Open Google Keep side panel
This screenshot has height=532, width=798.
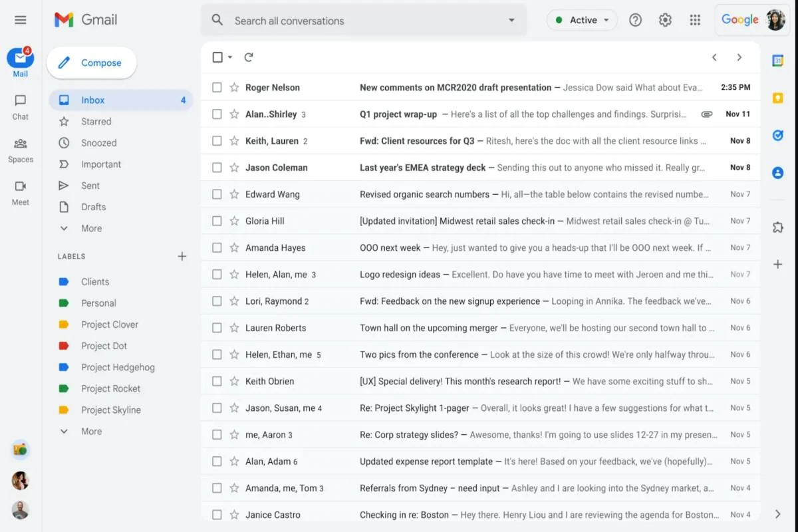777,98
